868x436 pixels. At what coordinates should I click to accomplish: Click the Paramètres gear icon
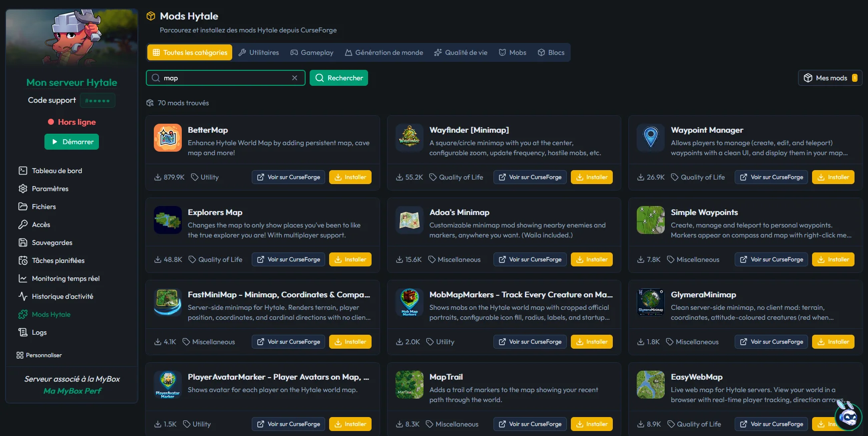pos(23,189)
